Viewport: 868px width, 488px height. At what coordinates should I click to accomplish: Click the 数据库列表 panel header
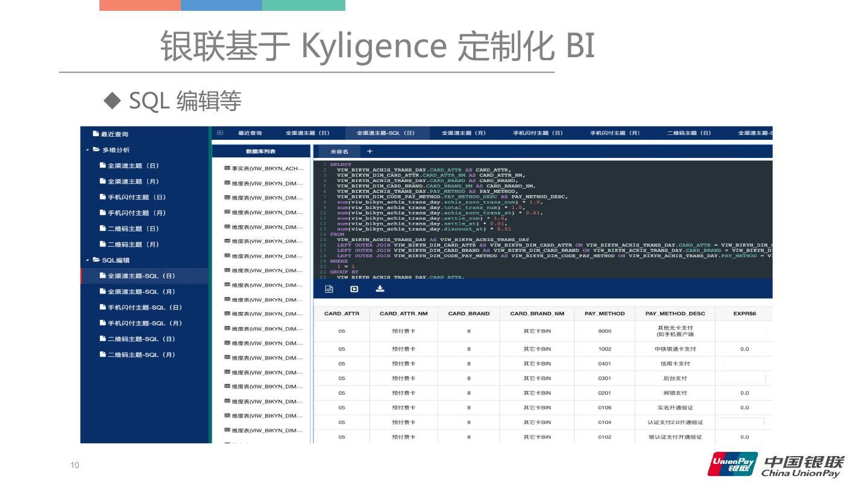260,152
